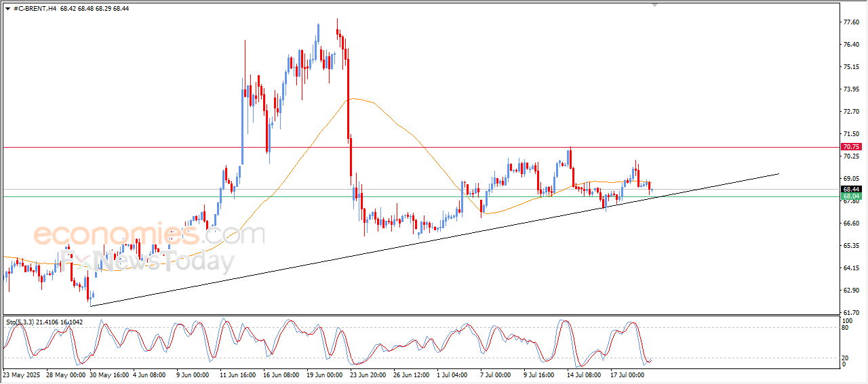Image resolution: width=868 pixels, height=384 pixels.
Task: Click stochastic scale level 80
Action: coord(846,328)
